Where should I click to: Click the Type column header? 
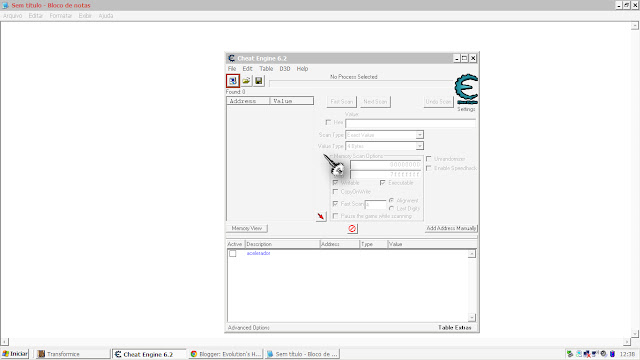pos(373,244)
